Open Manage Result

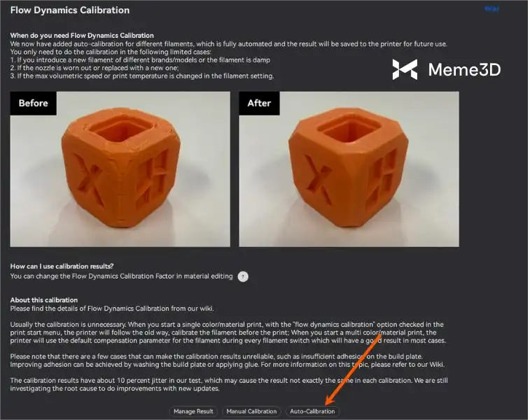[x=193, y=411]
